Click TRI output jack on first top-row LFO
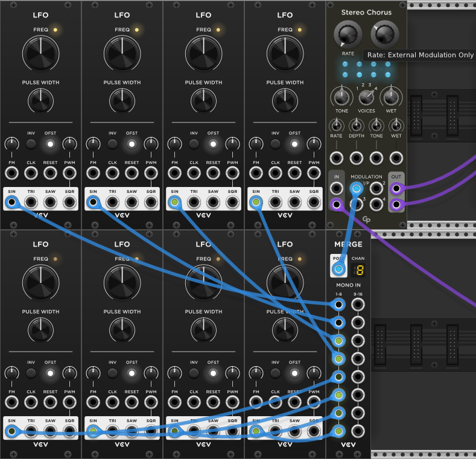 click(x=31, y=202)
